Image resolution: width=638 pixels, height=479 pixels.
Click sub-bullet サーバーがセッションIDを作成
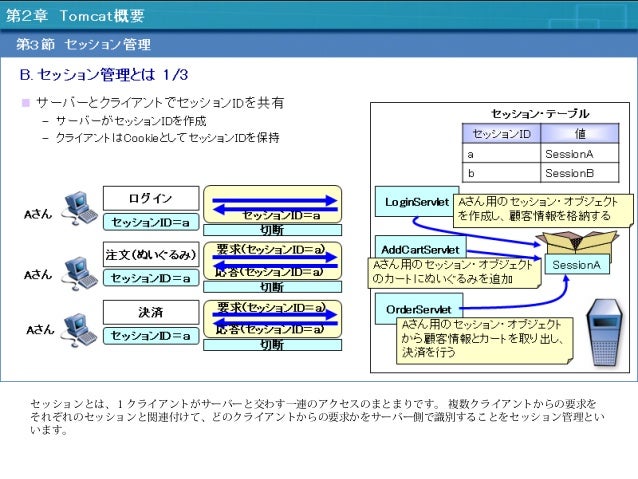point(131,120)
